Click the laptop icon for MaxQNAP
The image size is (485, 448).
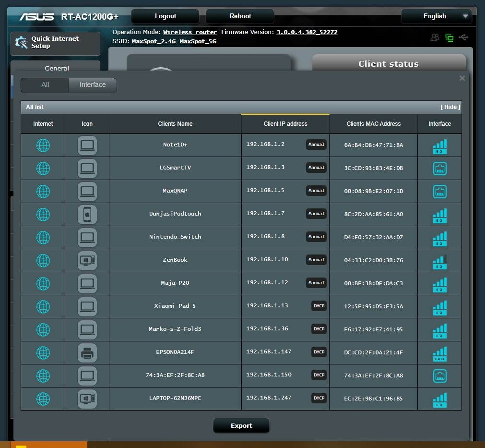coord(87,191)
